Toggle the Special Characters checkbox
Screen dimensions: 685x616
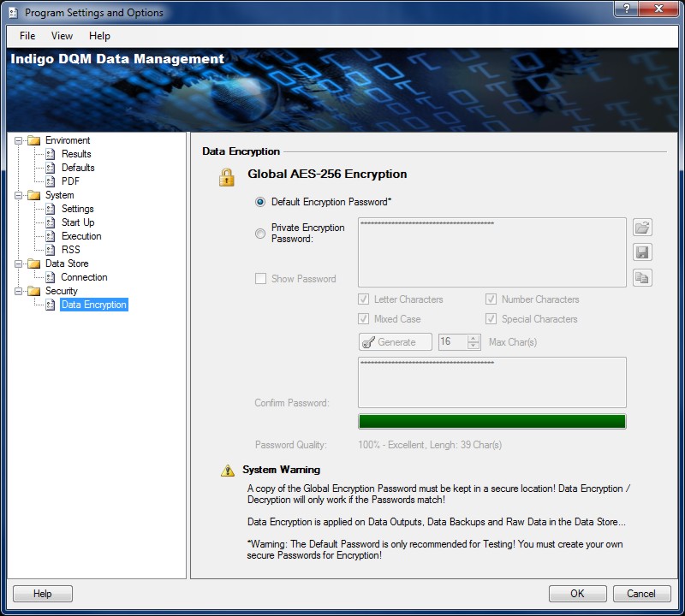[491, 319]
